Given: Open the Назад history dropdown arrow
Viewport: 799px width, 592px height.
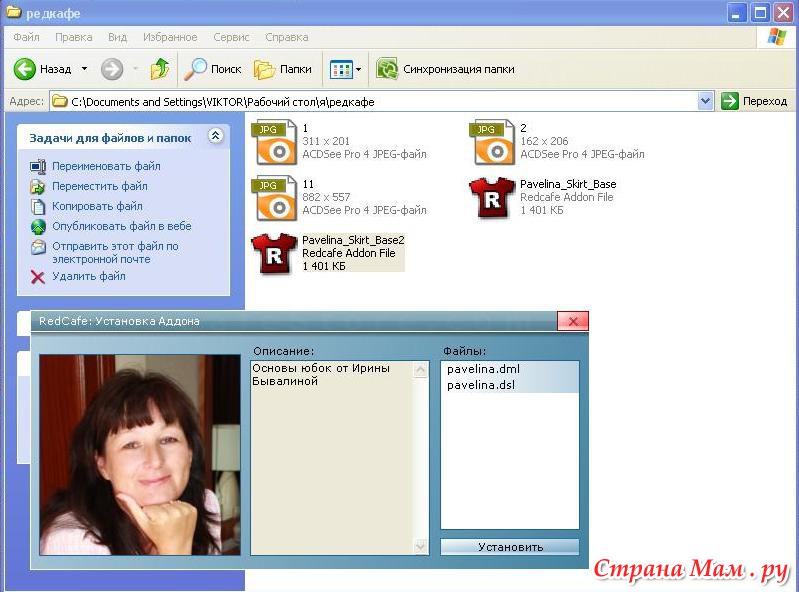Looking at the screenshot, I should click(x=84, y=69).
